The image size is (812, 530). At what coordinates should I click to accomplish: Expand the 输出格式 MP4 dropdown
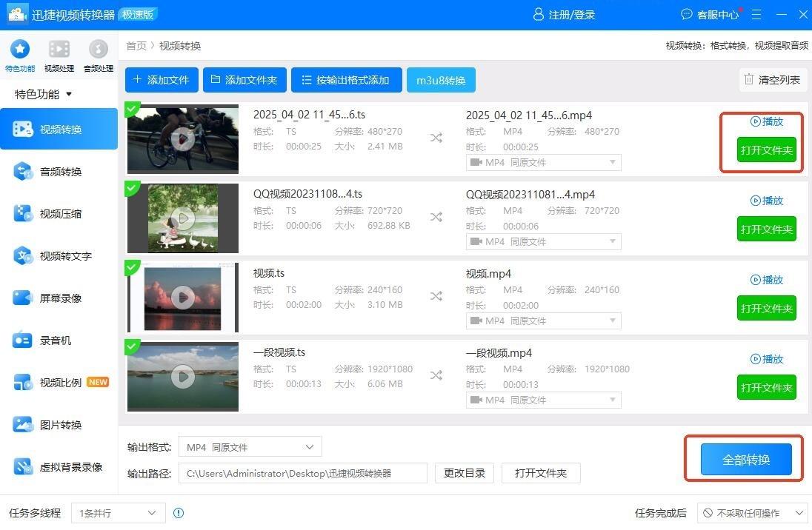pyautogui.click(x=250, y=447)
